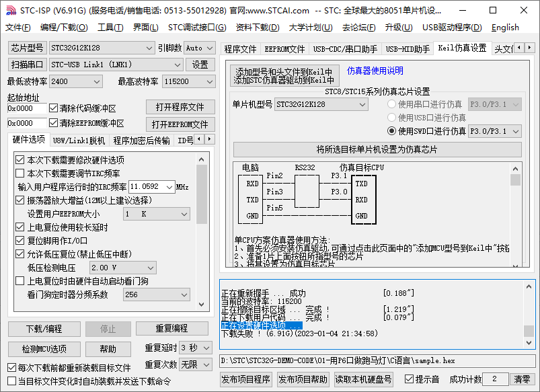This screenshot has width=540, height=392.
Task: Open the 低压检测电压 2.00 V dropdown
Action: (122, 268)
